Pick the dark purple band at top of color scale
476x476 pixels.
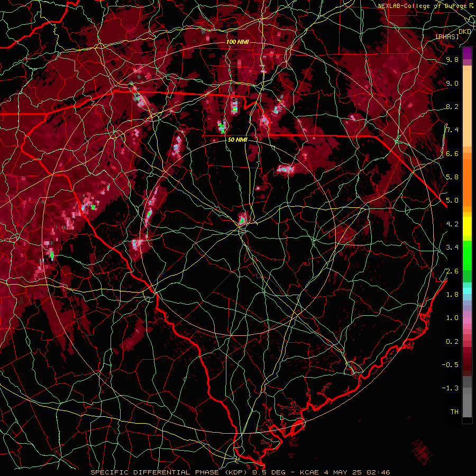467,53
